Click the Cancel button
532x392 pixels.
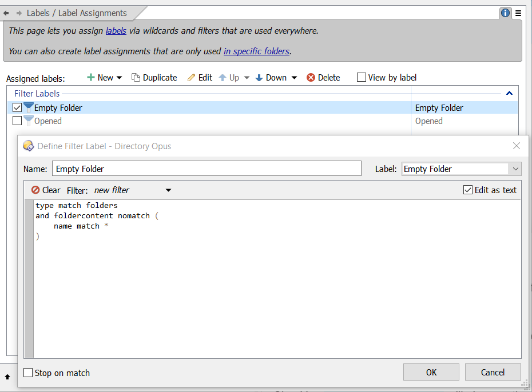pos(493,373)
